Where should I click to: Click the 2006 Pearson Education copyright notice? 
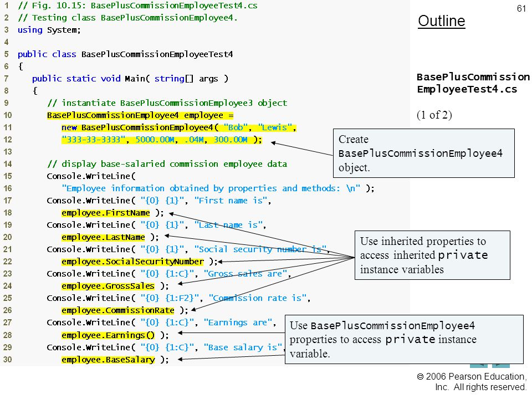pyautogui.click(x=472, y=382)
